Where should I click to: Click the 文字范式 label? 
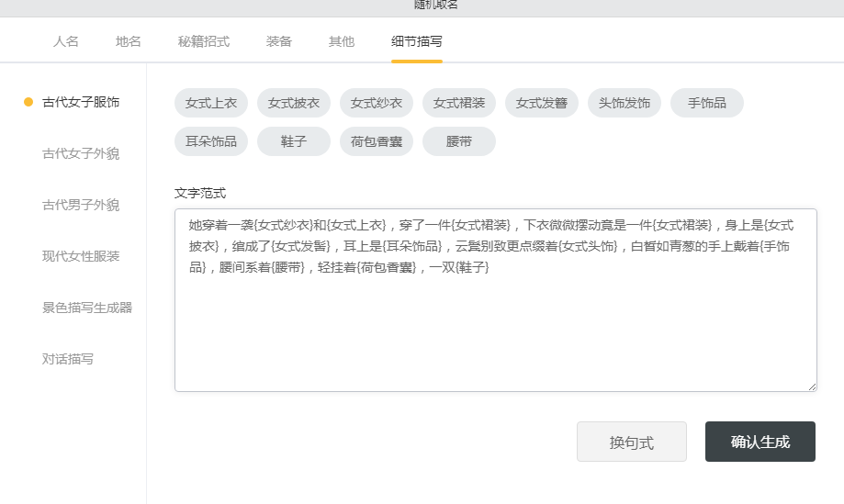pyautogui.click(x=200, y=193)
